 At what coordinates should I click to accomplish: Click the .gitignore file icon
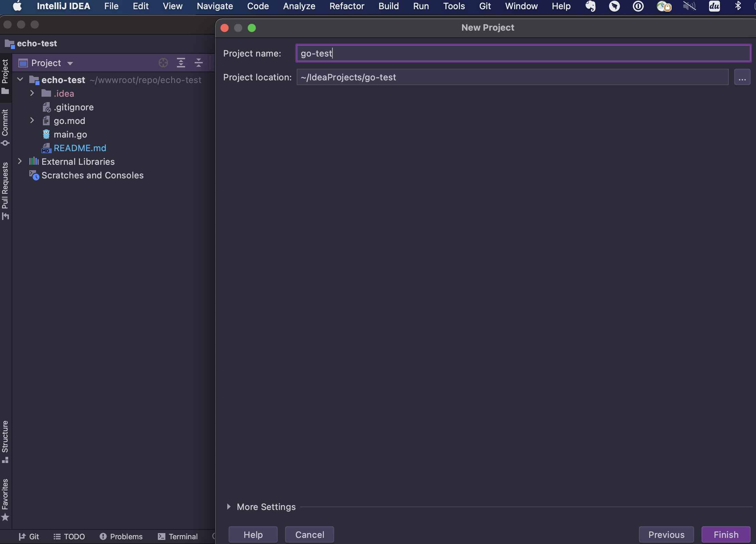coord(46,107)
